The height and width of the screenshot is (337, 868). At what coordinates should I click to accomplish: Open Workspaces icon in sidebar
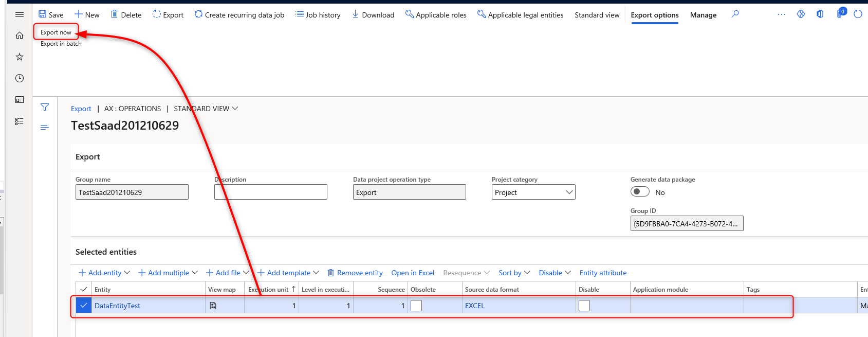coord(20,100)
